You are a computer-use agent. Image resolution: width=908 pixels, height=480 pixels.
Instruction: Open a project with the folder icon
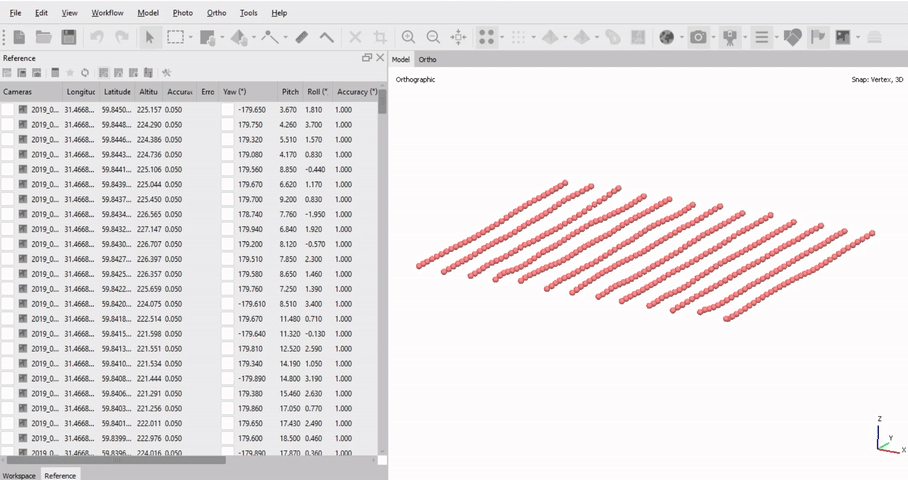pyautogui.click(x=43, y=37)
